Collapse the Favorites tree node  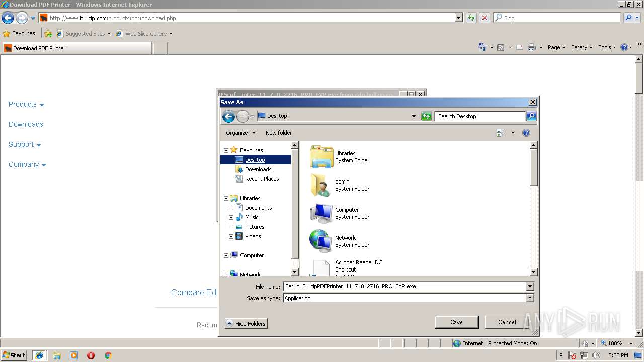point(226,150)
